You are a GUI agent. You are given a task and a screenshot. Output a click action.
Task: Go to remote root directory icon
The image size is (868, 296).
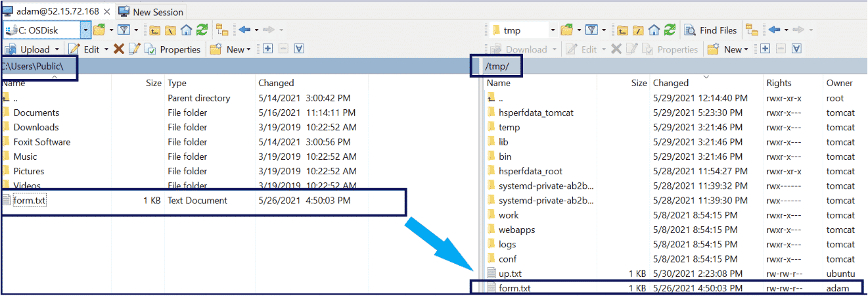637,30
